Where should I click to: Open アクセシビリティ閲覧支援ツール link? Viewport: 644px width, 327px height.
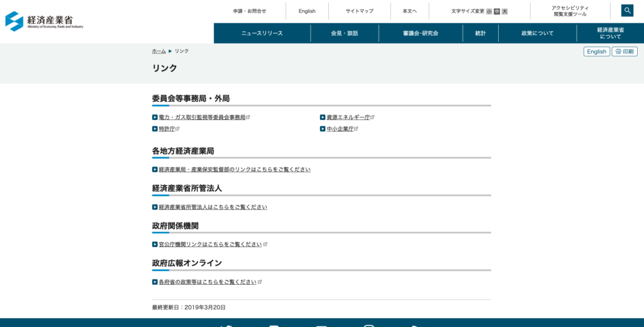[570, 11]
